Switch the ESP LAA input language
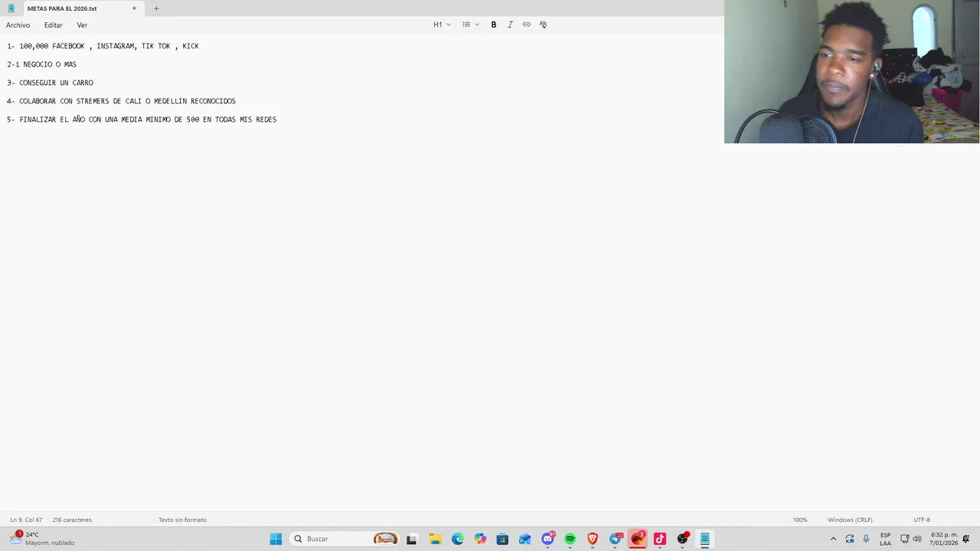Viewport: 980px width, 551px height. 885,539
